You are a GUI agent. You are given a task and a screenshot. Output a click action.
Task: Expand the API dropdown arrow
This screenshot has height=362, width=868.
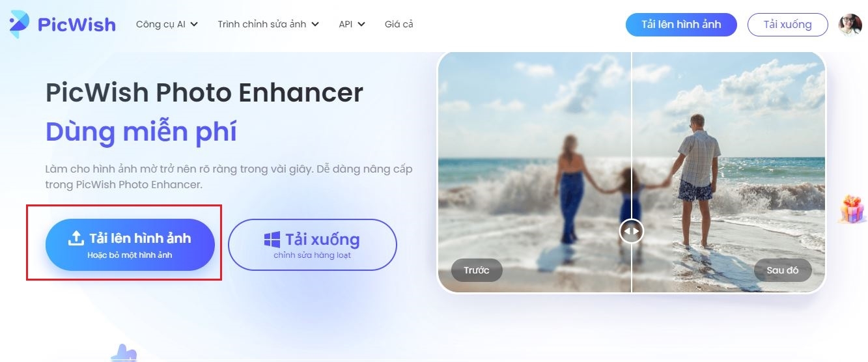(361, 25)
